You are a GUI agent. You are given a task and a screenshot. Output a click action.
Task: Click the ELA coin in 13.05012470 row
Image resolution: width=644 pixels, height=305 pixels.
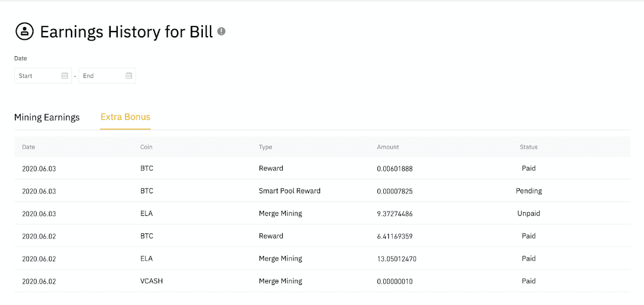coord(147,259)
